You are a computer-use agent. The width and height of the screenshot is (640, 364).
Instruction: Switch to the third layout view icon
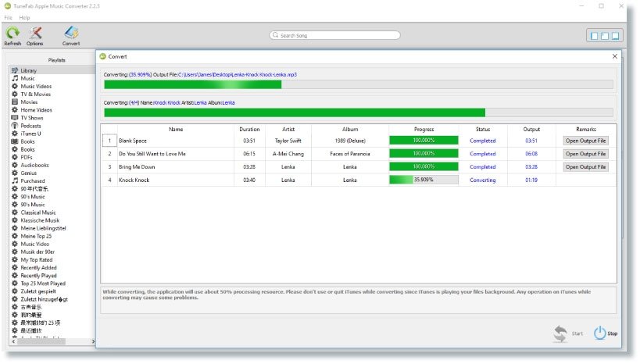pos(616,36)
